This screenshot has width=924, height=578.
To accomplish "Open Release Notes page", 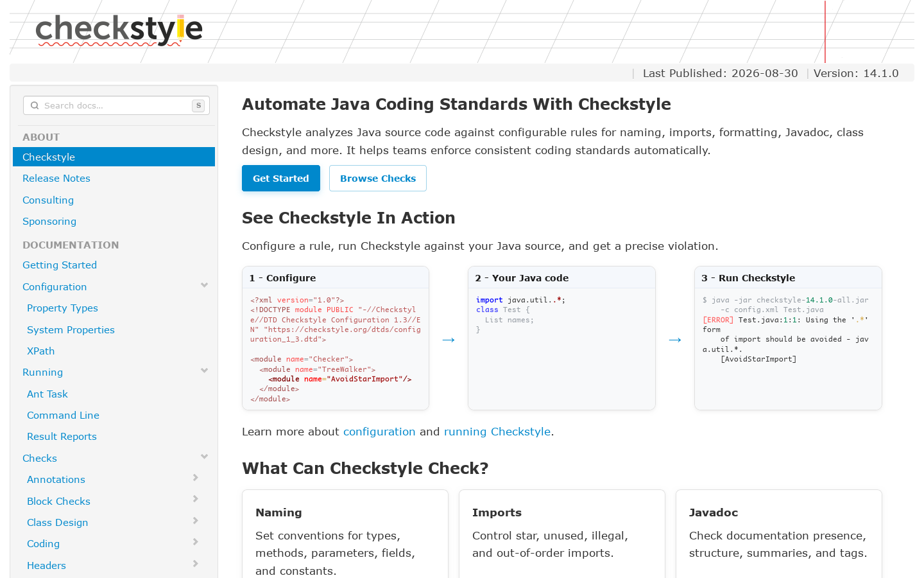I will 56,179.
